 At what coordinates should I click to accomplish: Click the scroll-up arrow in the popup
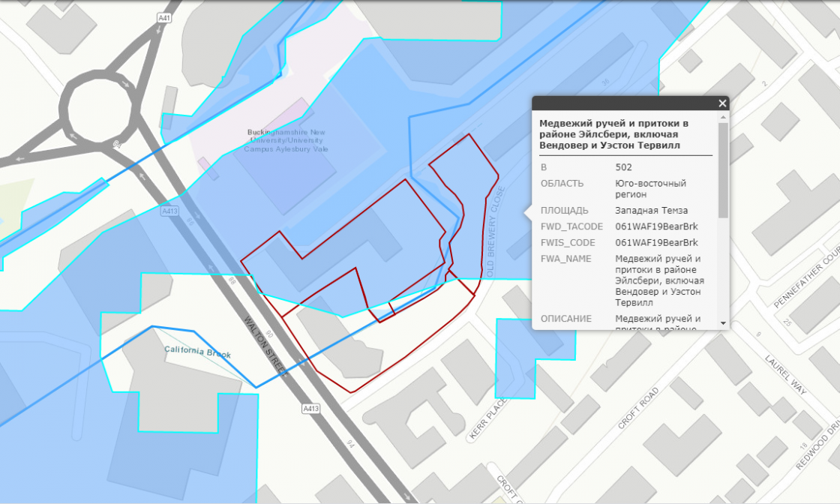click(722, 117)
